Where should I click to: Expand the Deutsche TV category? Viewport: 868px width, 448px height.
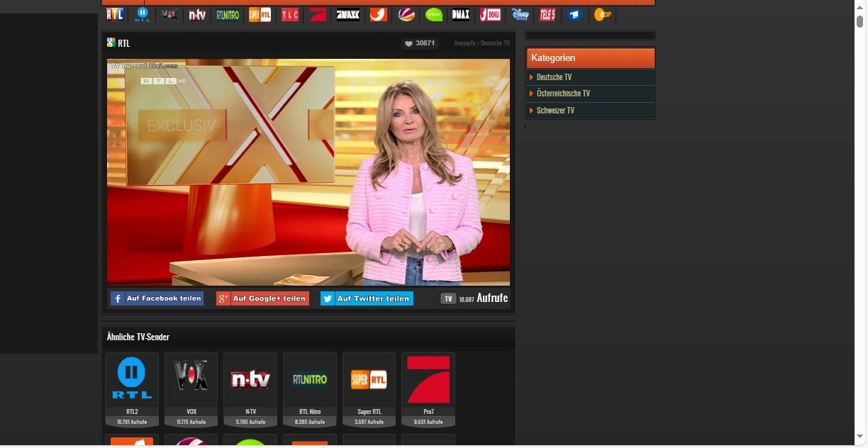click(554, 77)
